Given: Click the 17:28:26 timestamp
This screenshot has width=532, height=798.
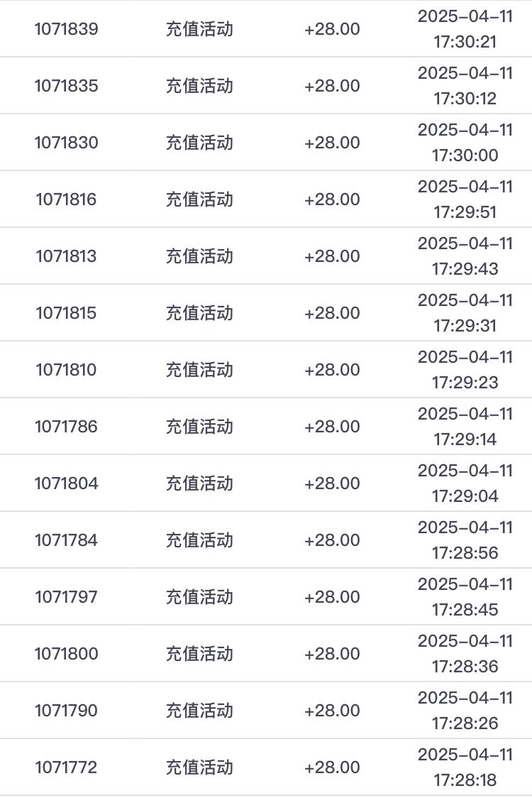Looking at the screenshot, I should pos(465,723).
